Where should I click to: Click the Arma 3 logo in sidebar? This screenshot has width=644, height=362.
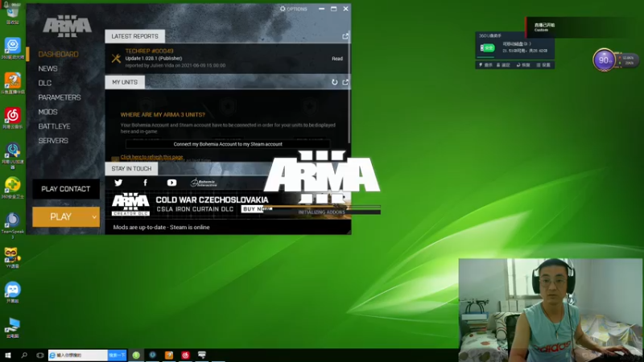pyautogui.click(x=67, y=26)
